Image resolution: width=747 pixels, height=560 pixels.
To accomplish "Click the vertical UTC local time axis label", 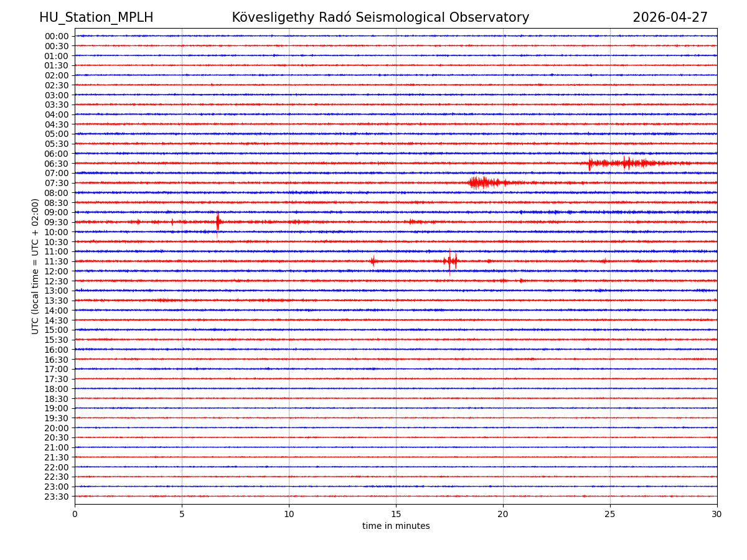I will pos(35,266).
